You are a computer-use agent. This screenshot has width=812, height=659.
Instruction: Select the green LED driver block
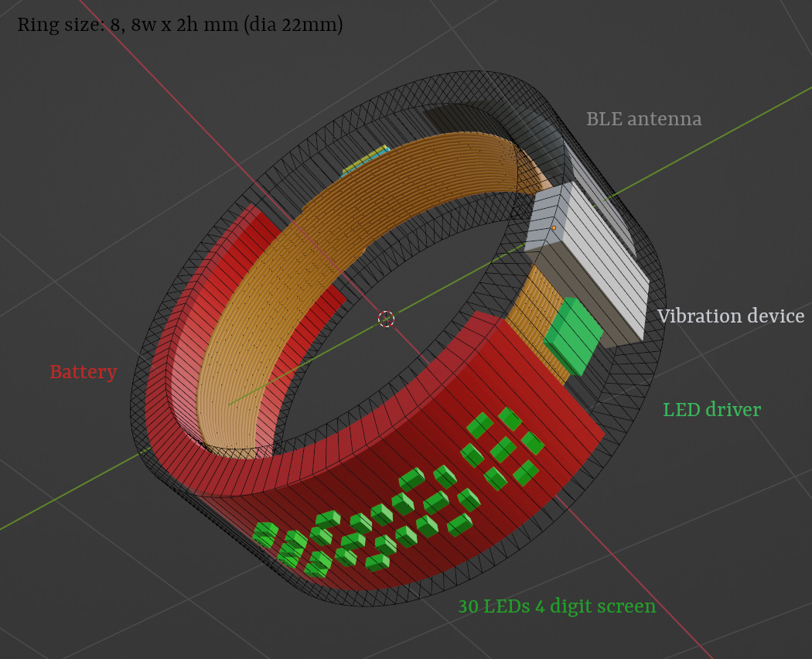[573, 336]
